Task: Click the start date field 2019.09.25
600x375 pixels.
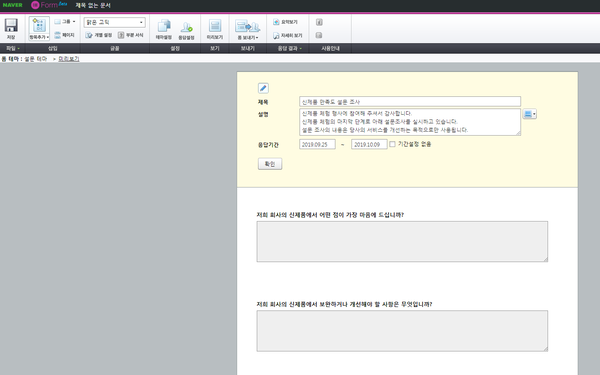Action: (x=317, y=144)
